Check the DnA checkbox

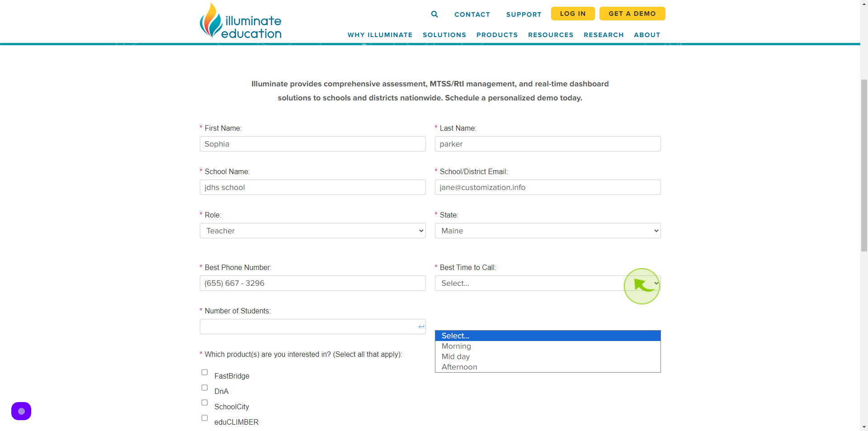204,388
